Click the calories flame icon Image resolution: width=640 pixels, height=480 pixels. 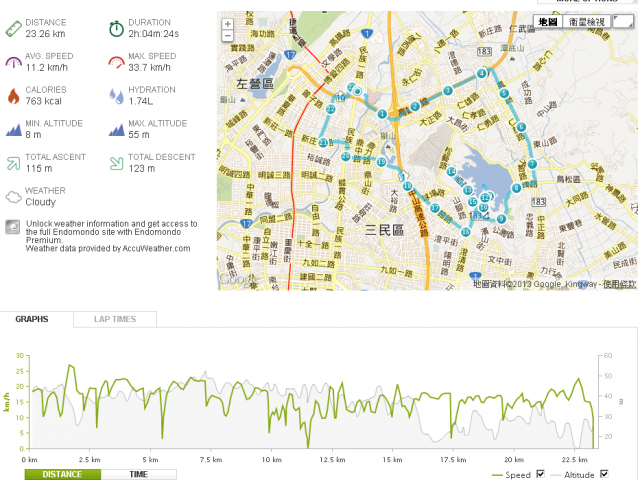coord(13,96)
